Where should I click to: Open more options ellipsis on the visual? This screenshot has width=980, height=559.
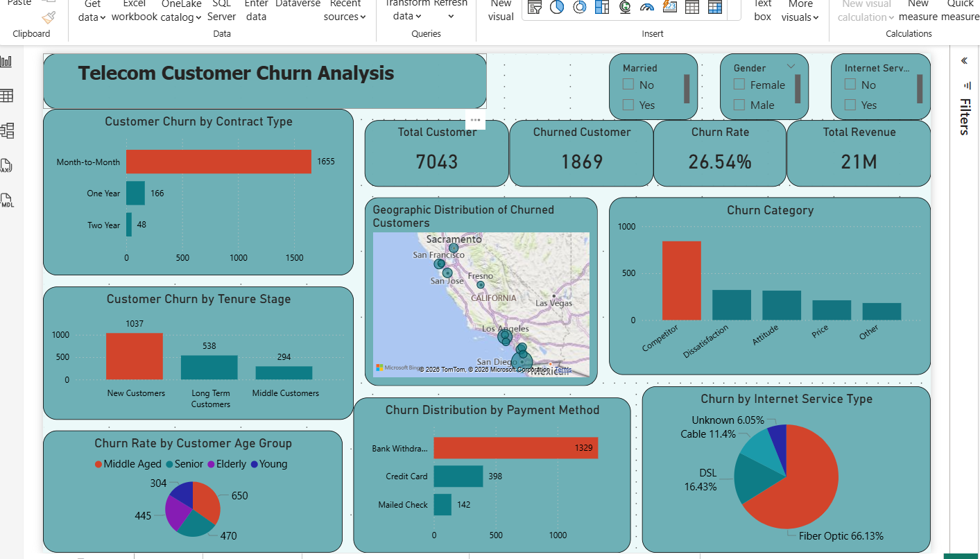pyautogui.click(x=475, y=120)
